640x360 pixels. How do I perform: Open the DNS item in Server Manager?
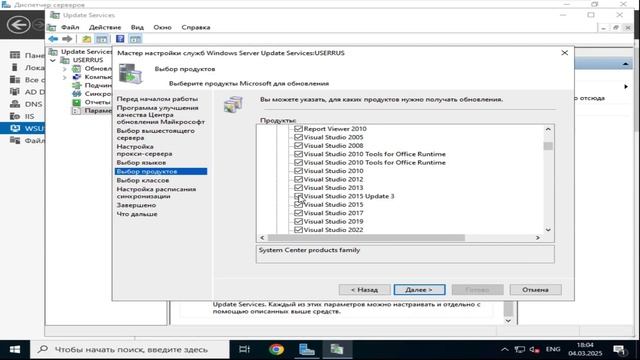[33, 104]
